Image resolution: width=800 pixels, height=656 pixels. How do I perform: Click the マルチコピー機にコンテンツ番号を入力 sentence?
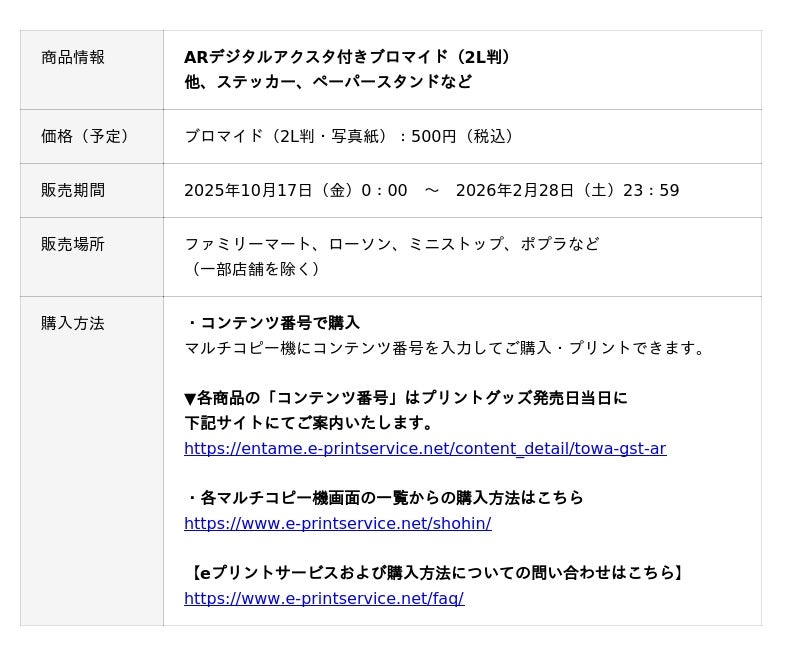point(446,348)
